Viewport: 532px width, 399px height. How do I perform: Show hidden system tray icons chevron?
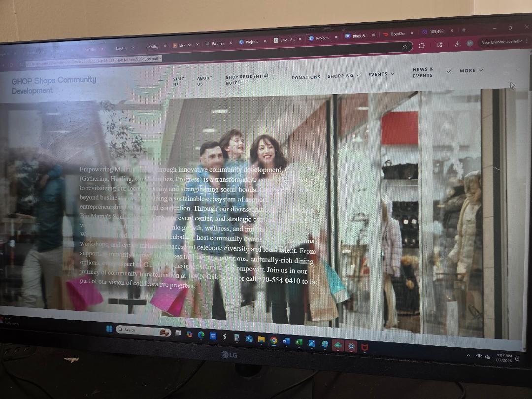coord(468,355)
